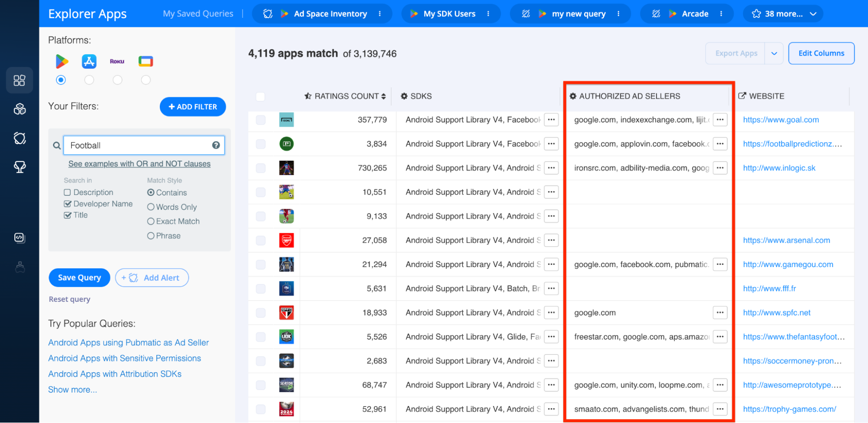Click the Save Query button
The height and width of the screenshot is (423, 868).
coord(79,278)
